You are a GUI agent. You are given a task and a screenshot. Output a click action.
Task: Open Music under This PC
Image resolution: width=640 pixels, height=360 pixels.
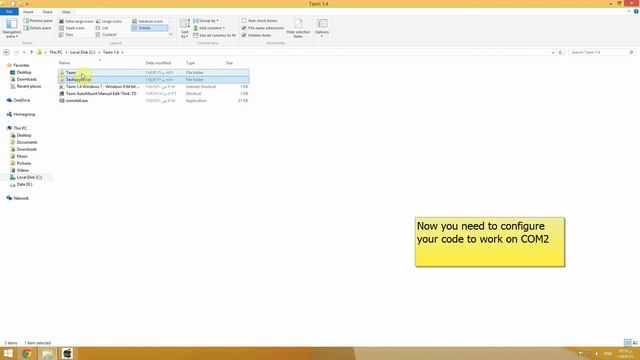pyautogui.click(x=22, y=156)
